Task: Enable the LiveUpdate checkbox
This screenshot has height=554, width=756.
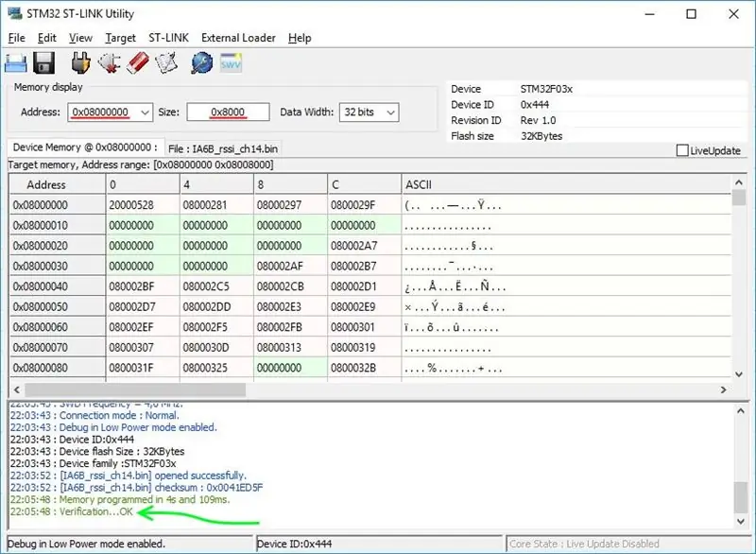Action: 682,150
